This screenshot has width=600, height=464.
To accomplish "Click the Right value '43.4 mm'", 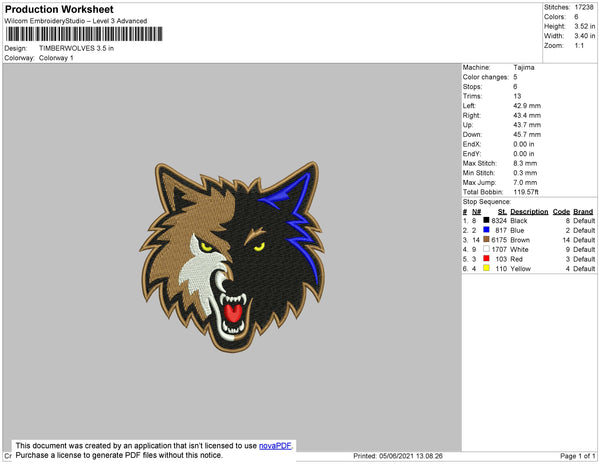I will coord(527,116).
